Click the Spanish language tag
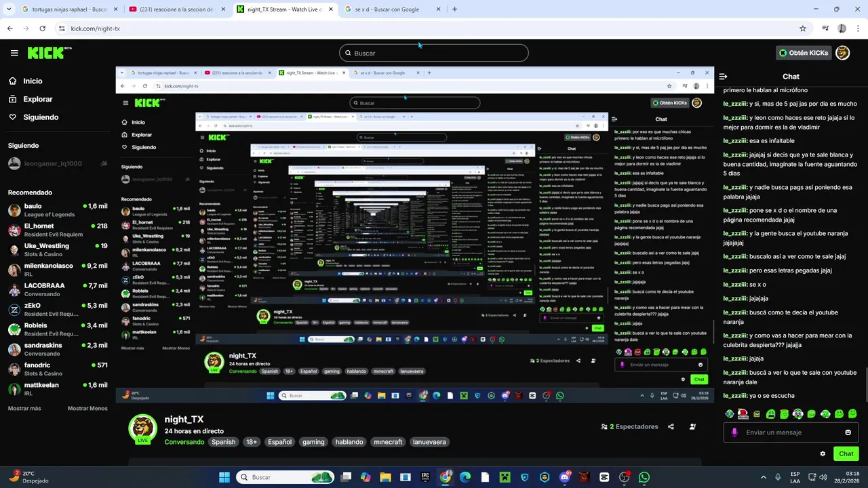 coord(223,442)
